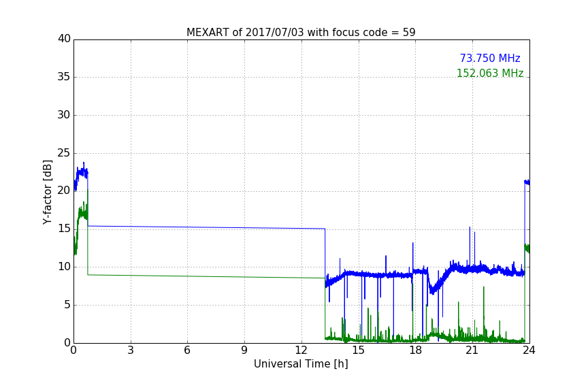588x392 pixels.
Task: Click the x-axis tick label '12'
Action: coord(301,350)
